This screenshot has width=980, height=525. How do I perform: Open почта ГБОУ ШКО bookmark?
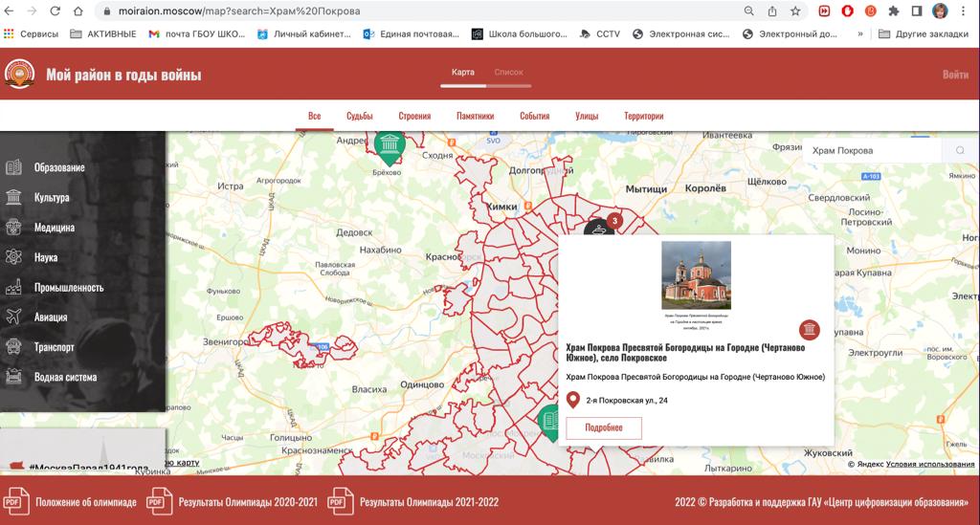197,33
